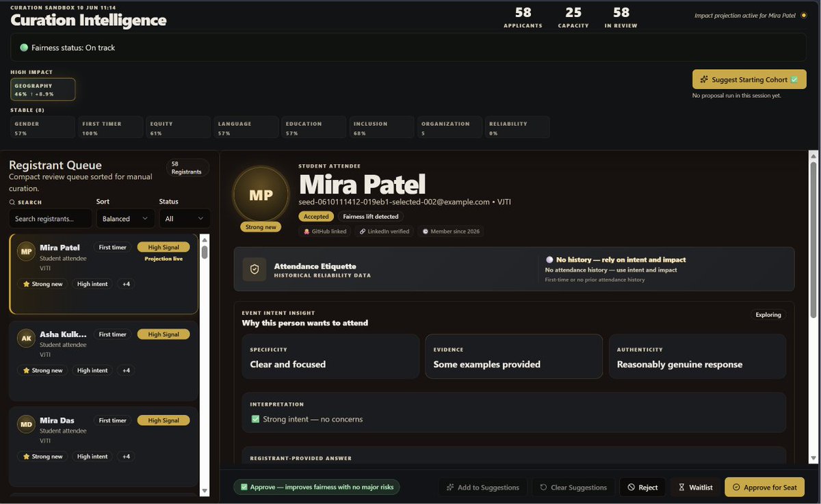Click the Member since 2026 clock icon
The image size is (821, 504).
tap(426, 232)
